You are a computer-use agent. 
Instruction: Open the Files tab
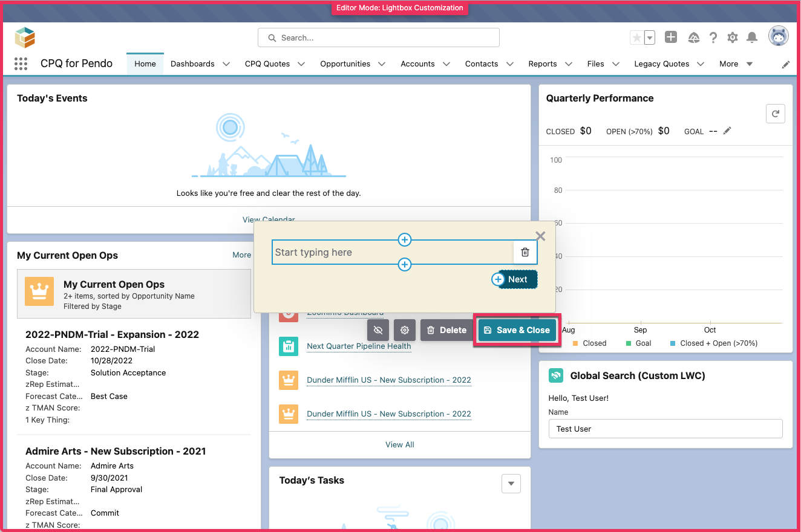(596, 63)
